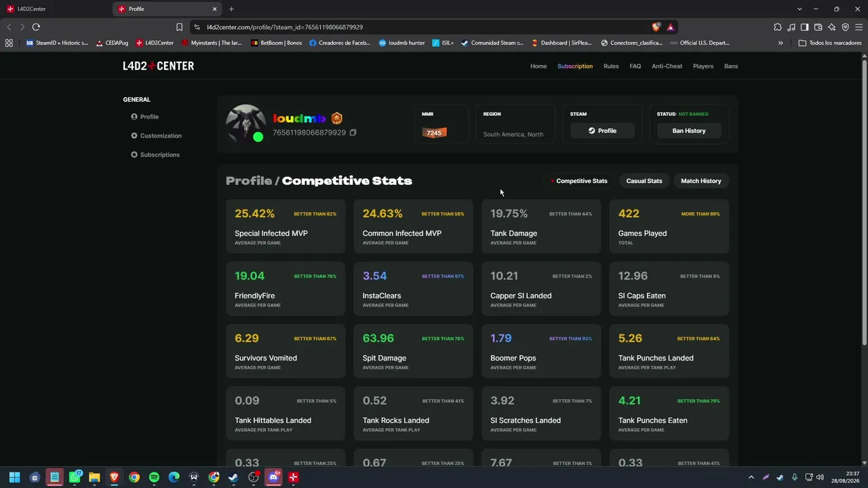Open File Explorer from the taskbar

(94, 477)
